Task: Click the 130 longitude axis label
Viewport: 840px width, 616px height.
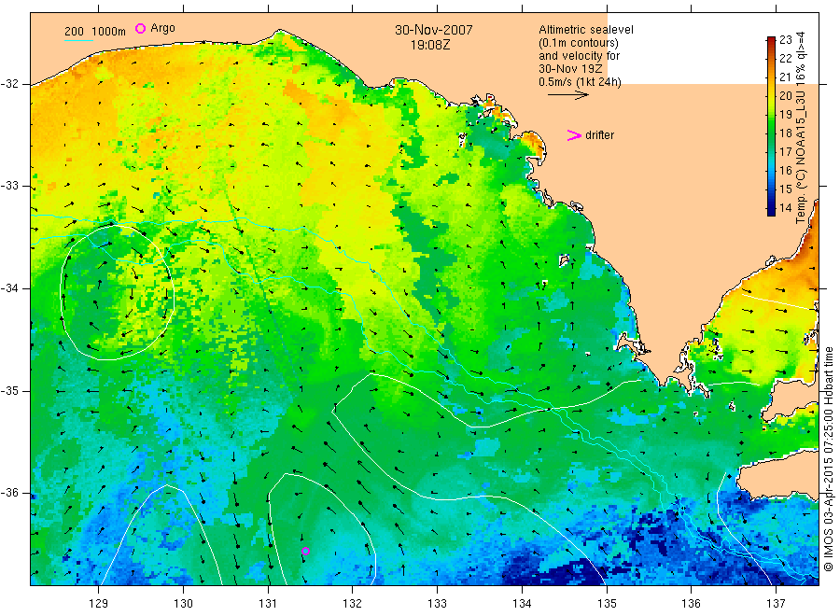Action: pyautogui.click(x=183, y=604)
